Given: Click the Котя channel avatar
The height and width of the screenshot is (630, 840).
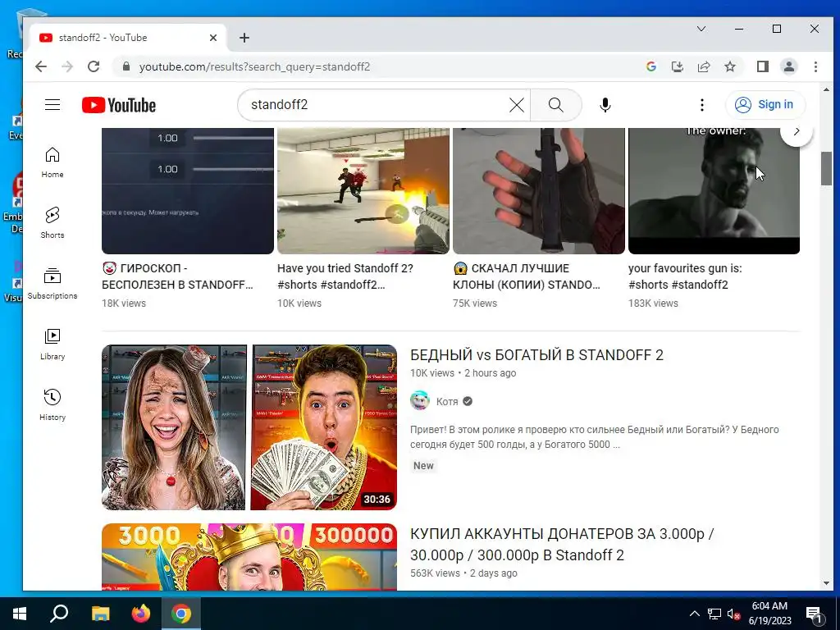Looking at the screenshot, I should click(419, 400).
